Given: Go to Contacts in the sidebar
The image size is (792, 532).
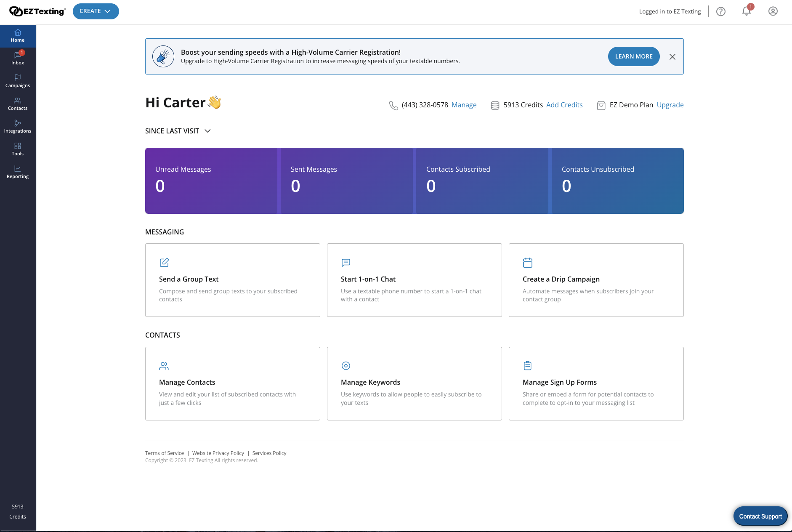Looking at the screenshot, I should click(x=18, y=104).
